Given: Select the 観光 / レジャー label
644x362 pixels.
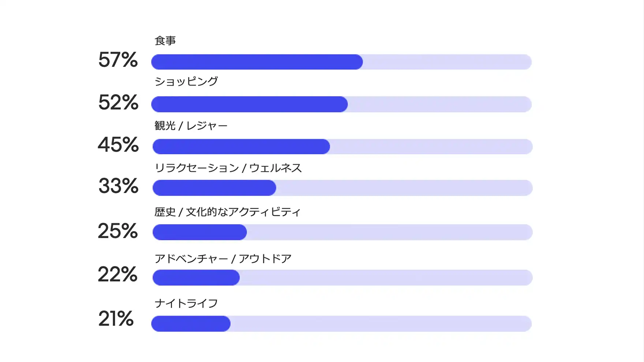Looking at the screenshot, I should [191, 126].
